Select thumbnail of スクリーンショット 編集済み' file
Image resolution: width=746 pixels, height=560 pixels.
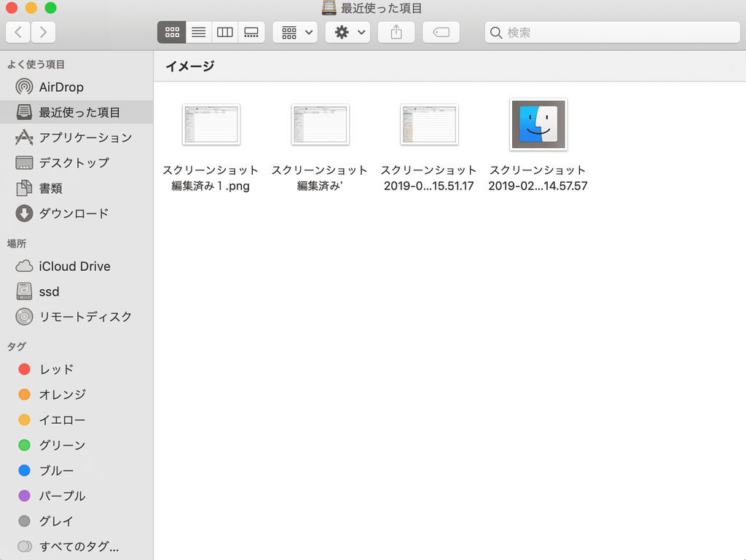pos(321,125)
